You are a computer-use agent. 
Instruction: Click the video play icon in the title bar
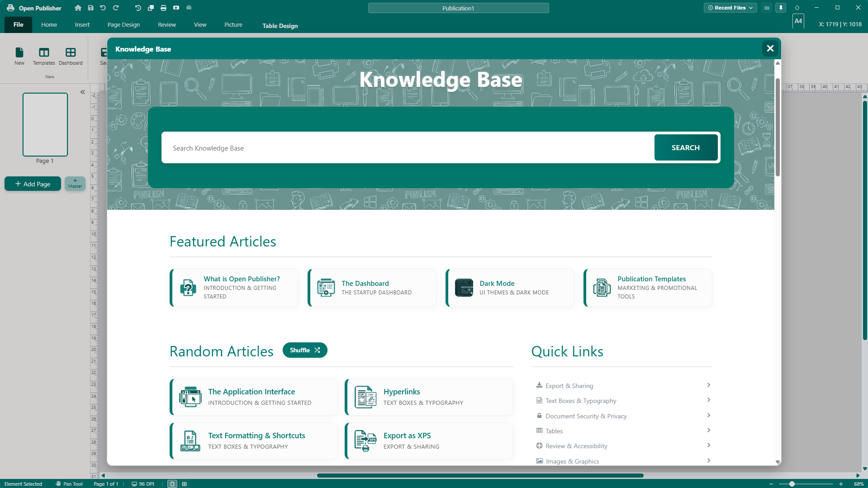[x=176, y=8]
